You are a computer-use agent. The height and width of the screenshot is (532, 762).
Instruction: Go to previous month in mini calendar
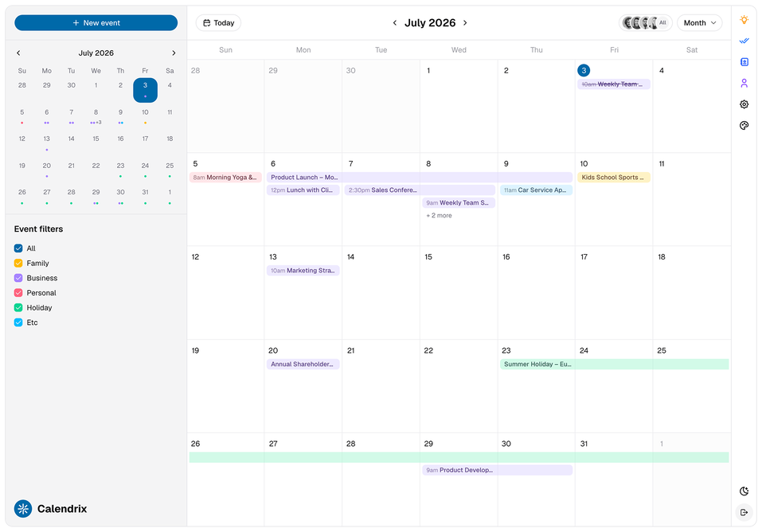tap(18, 53)
